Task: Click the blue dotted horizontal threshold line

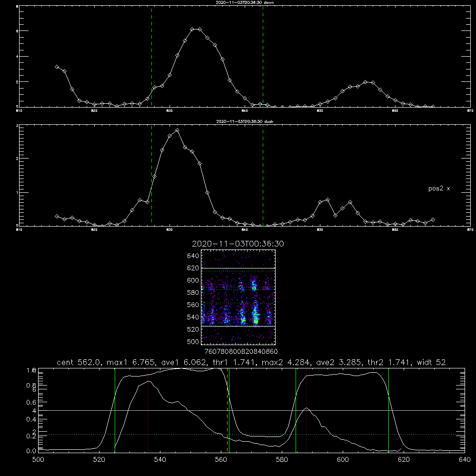Action: pyautogui.click(x=251, y=435)
